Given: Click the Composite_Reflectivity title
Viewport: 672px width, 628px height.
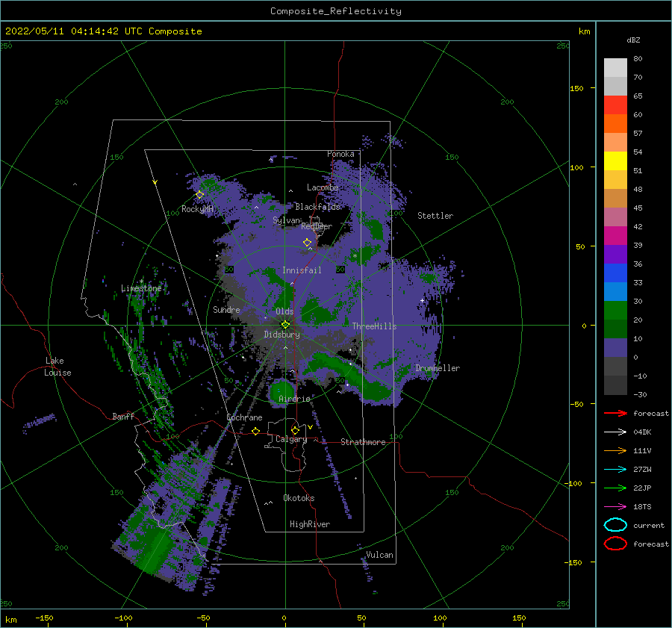Looking at the screenshot, I should coord(336,11).
